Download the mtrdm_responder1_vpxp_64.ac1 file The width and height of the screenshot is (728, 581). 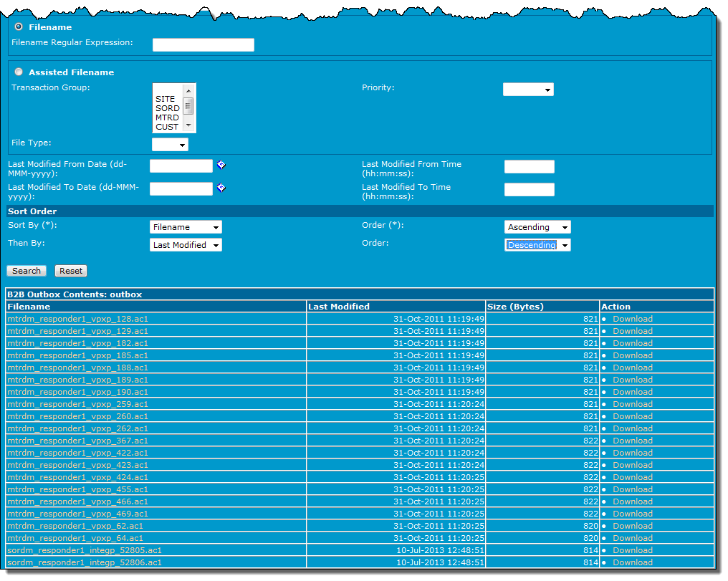(x=632, y=538)
